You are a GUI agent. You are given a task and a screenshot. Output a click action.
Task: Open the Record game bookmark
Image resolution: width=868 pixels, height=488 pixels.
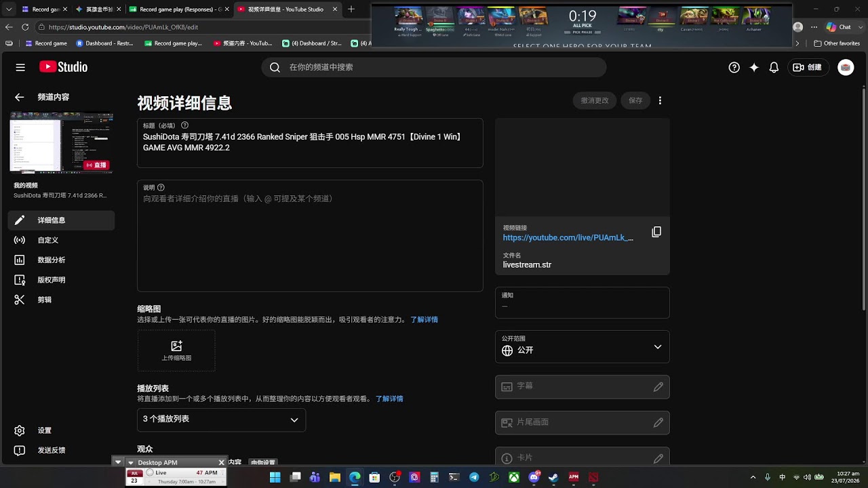coord(45,43)
